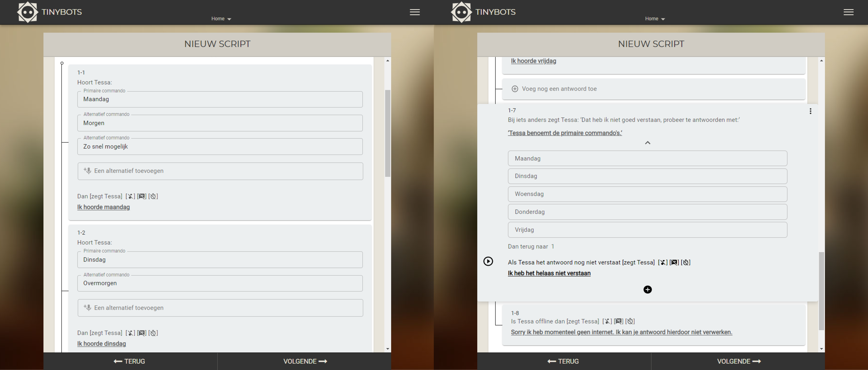Toggle timer-off icon in the 'nog niet verstaat' row
Viewport: 868px width, 370px height.
(x=685, y=262)
